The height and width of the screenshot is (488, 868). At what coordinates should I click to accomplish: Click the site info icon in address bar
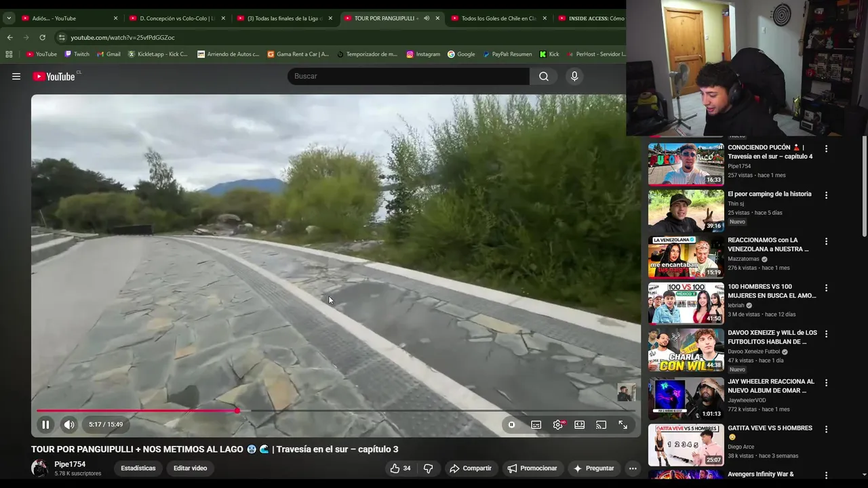coord(62,38)
